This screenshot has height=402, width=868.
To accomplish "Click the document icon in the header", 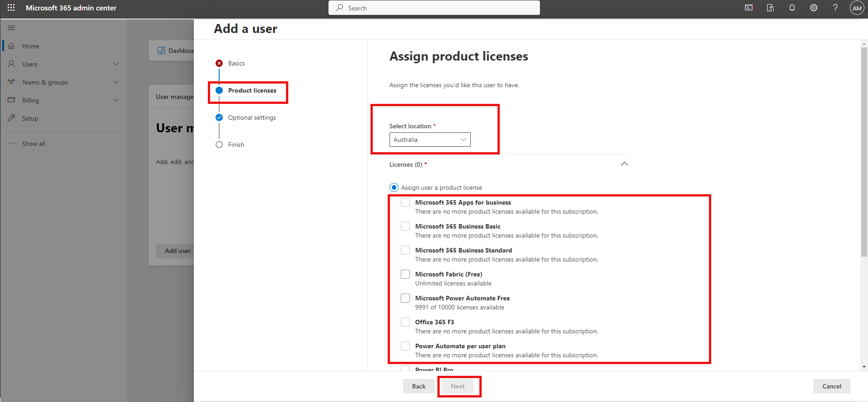I will (770, 8).
